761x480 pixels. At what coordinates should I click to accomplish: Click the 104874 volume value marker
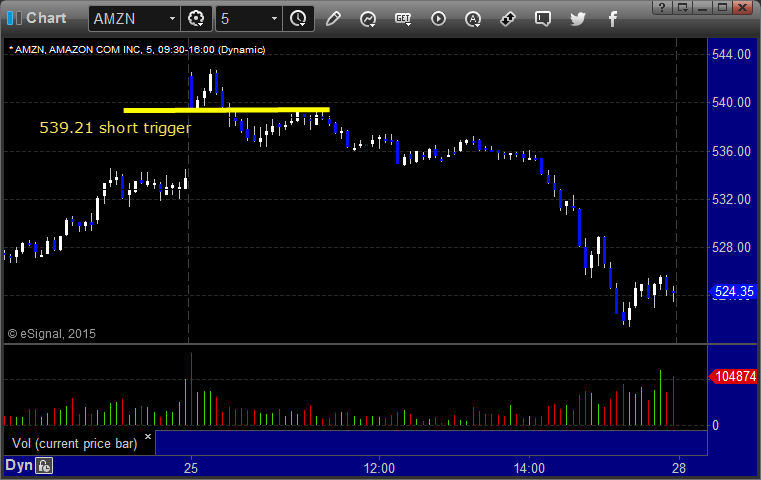click(x=733, y=376)
